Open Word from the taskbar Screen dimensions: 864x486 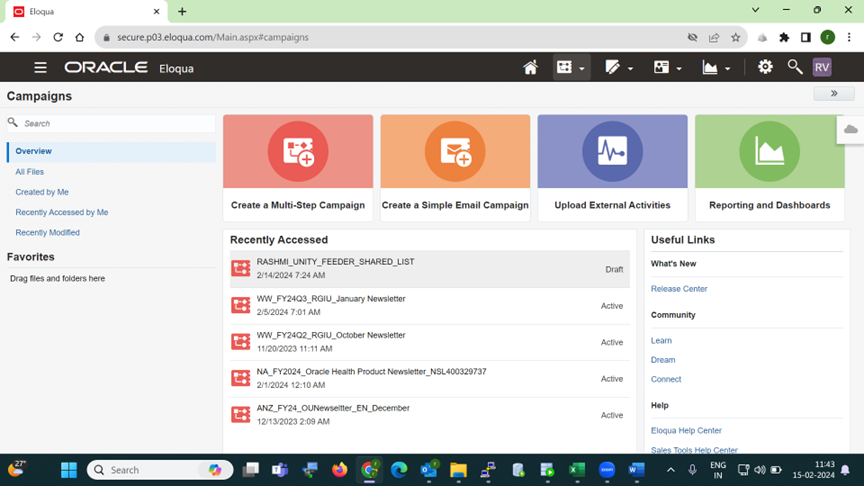636,470
